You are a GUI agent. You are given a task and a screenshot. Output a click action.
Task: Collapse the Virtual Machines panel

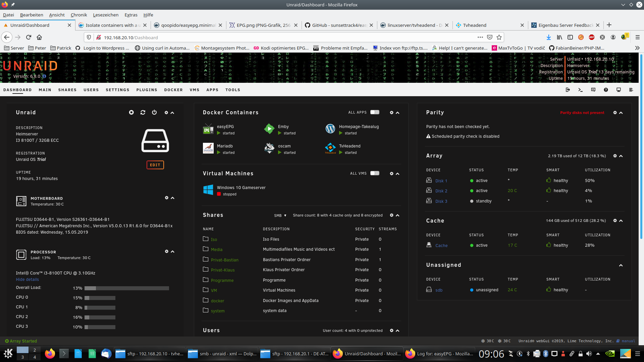point(397,174)
